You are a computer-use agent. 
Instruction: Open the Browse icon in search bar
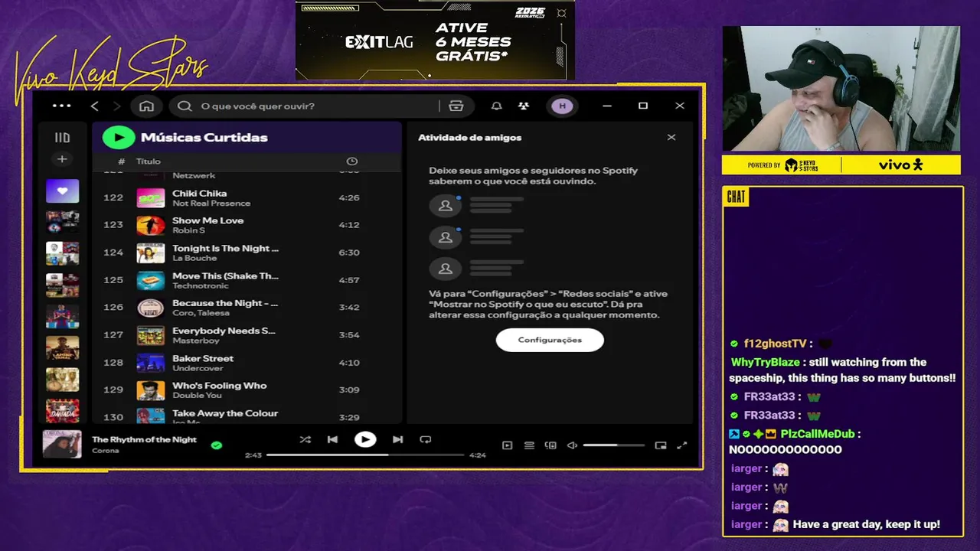456,106
